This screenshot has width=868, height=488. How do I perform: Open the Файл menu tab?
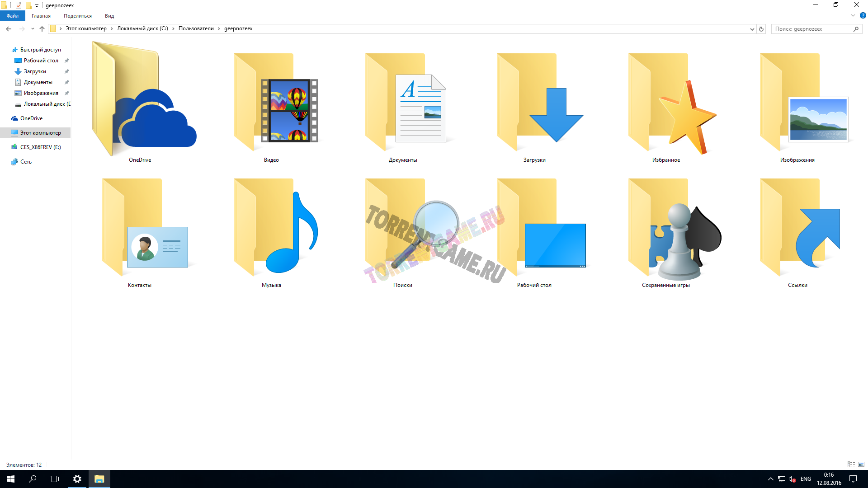click(x=12, y=16)
